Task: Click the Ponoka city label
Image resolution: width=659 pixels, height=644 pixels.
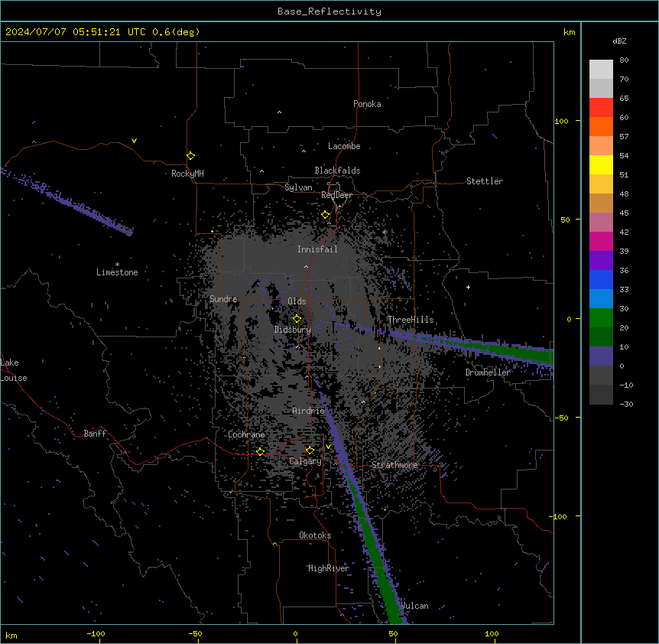Action: [x=367, y=104]
